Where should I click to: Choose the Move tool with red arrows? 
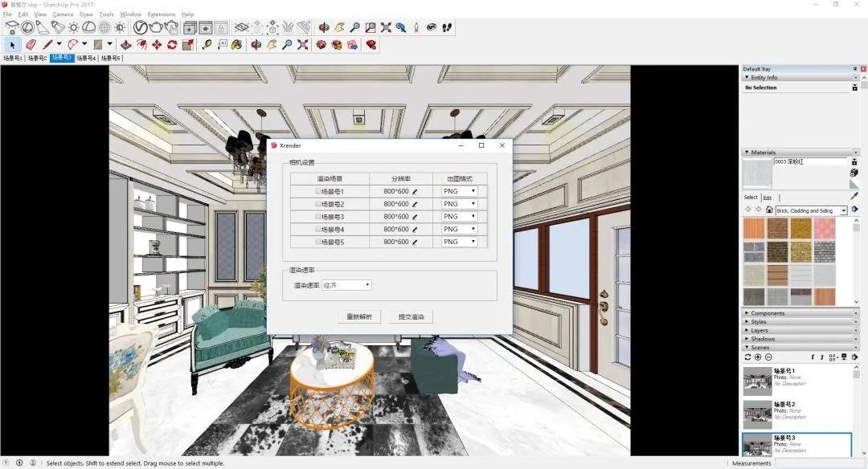156,45
